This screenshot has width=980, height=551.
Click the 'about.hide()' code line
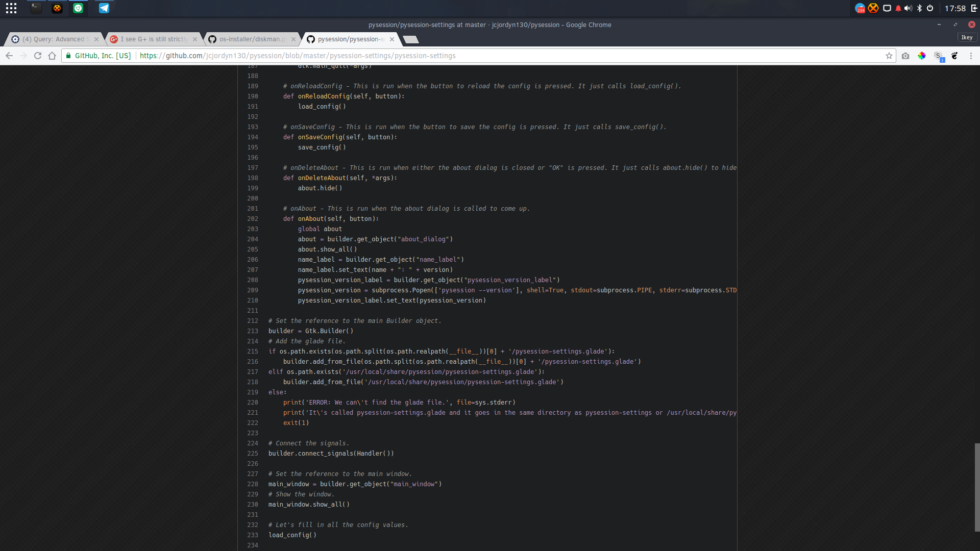coord(320,188)
